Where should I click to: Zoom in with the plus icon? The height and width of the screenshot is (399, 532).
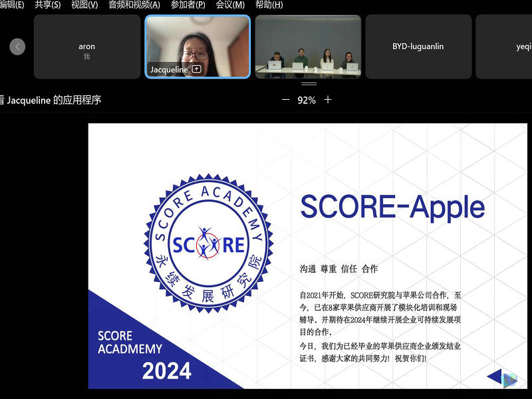(x=327, y=100)
